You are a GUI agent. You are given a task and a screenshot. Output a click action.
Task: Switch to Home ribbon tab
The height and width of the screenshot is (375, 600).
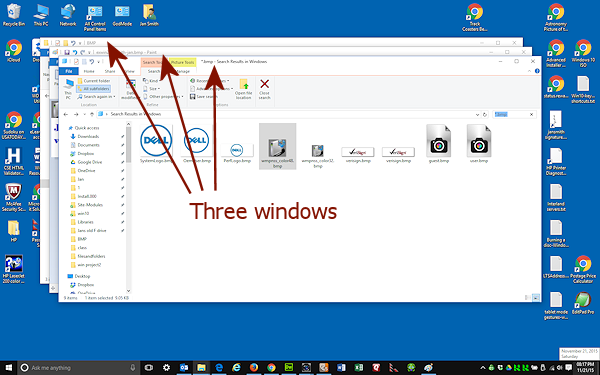coord(89,71)
